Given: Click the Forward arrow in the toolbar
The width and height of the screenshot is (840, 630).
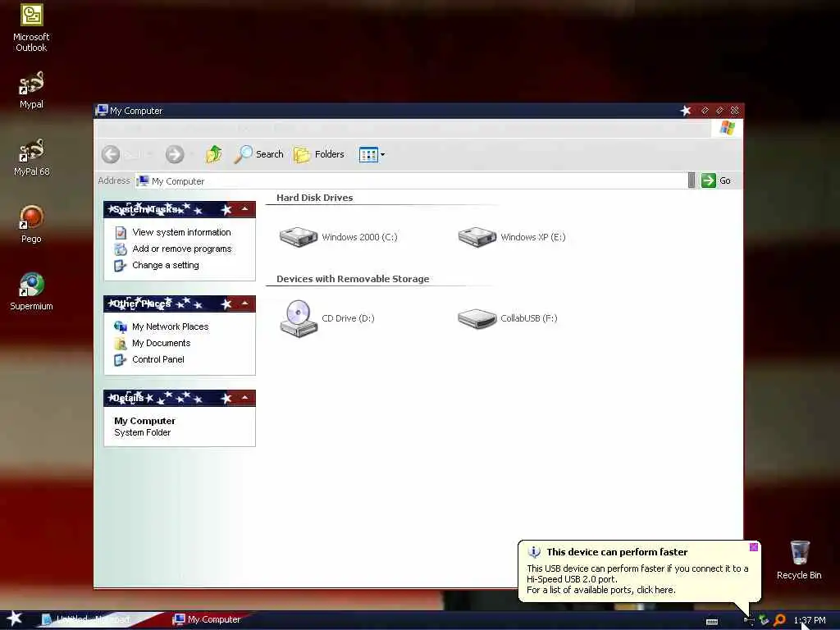Looking at the screenshot, I should point(174,154).
